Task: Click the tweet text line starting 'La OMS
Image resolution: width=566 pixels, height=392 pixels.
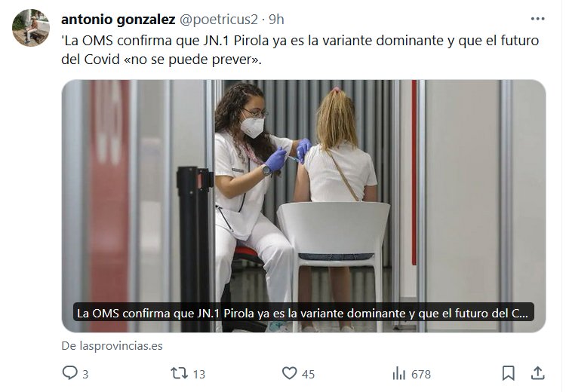Action: (x=300, y=41)
